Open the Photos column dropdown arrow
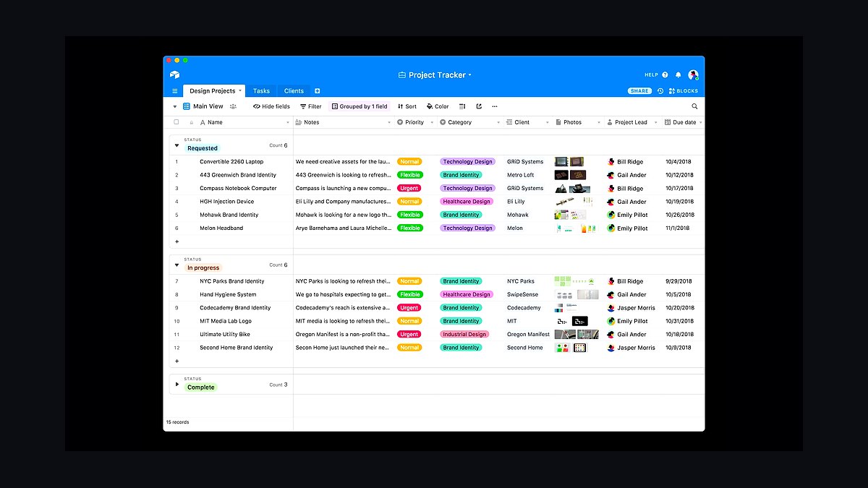The image size is (868, 488). click(599, 123)
